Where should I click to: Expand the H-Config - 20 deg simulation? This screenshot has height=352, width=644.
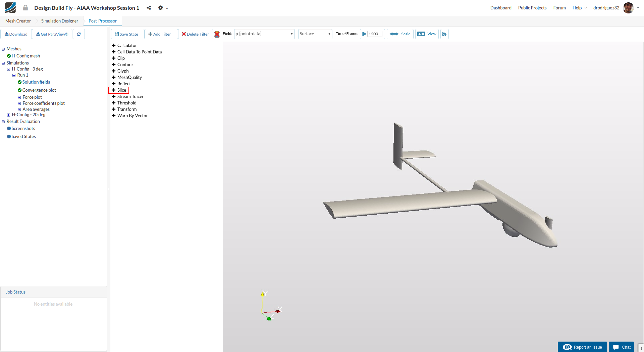coord(8,115)
